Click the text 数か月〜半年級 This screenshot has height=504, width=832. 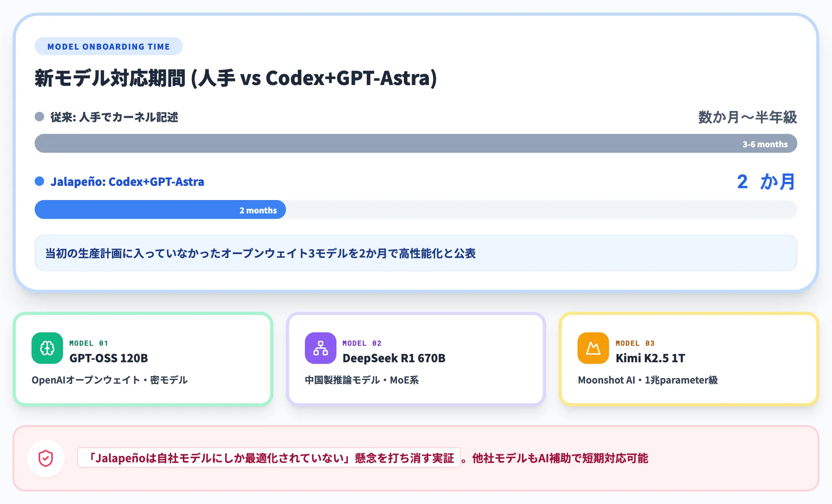coord(748,117)
